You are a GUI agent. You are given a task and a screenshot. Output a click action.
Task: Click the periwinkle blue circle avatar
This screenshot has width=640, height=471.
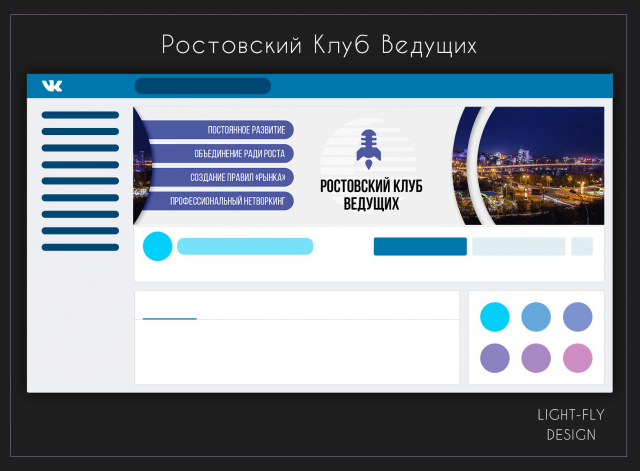tap(578, 317)
